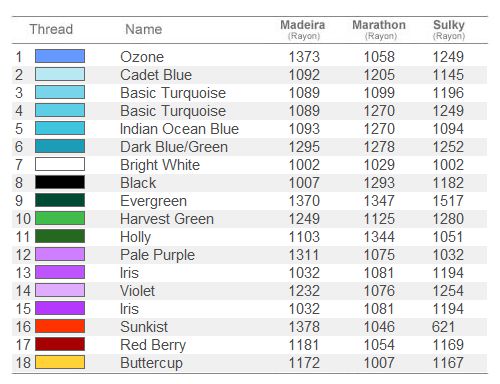Viewport: 500px width, 384px height.
Task: Choose the Pale Purple swatch
Action: [x=60, y=254]
